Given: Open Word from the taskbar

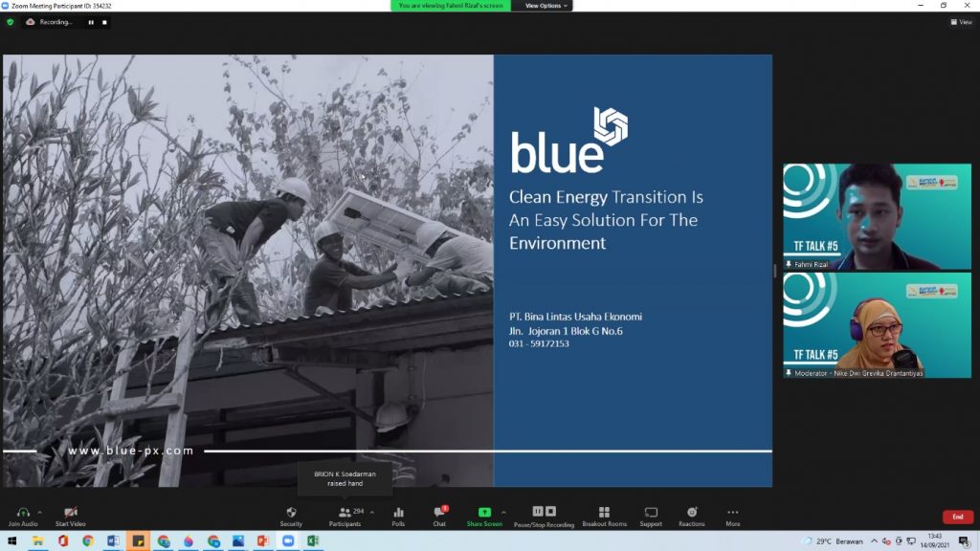Looking at the screenshot, I should 113,541.
